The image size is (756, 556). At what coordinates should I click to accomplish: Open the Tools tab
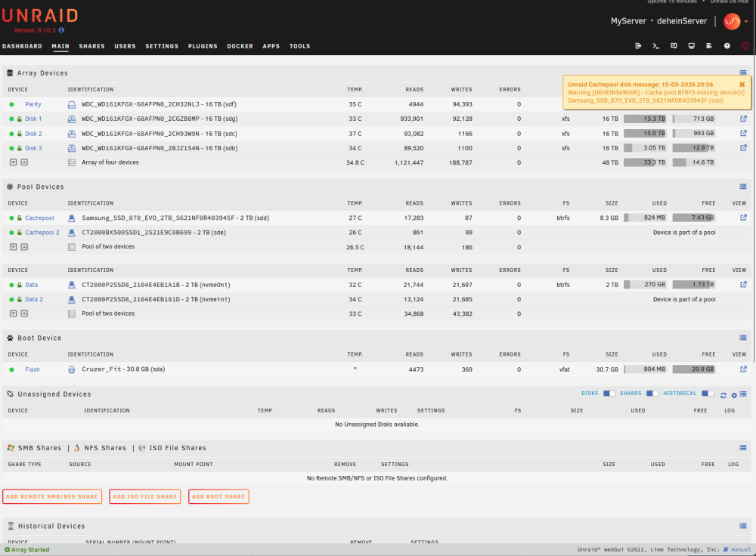point(299,46)
